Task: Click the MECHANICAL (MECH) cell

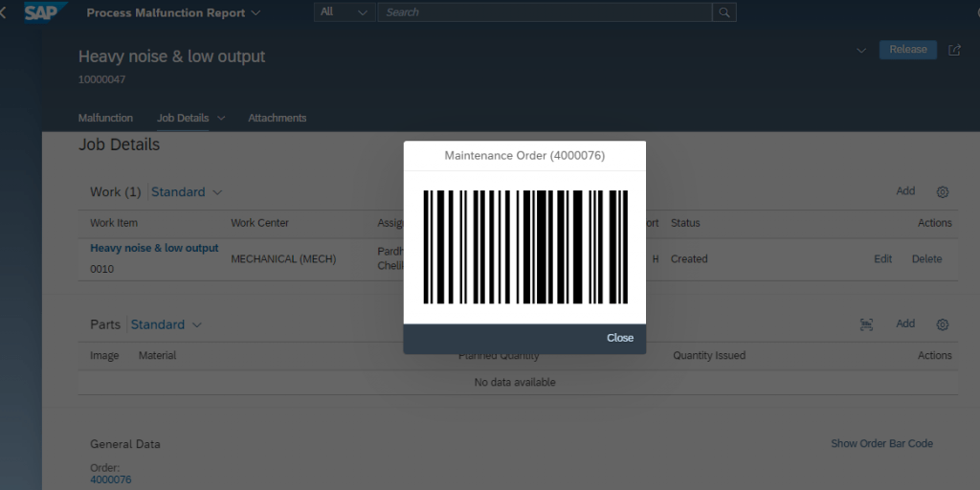Action: [x=283, y=258]
